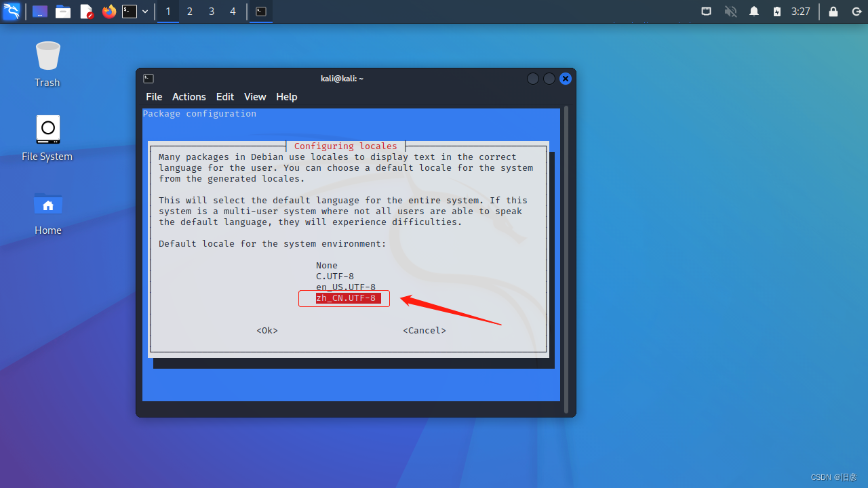Open the clock showing 3:27
Image resolution: width=868 pixels, height=488 pixels.
tap(801, 12)
